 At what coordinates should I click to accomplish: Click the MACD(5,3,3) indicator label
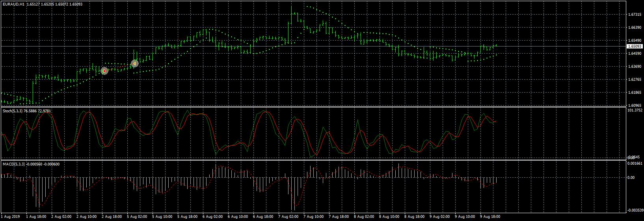click(x=13, y=164)
